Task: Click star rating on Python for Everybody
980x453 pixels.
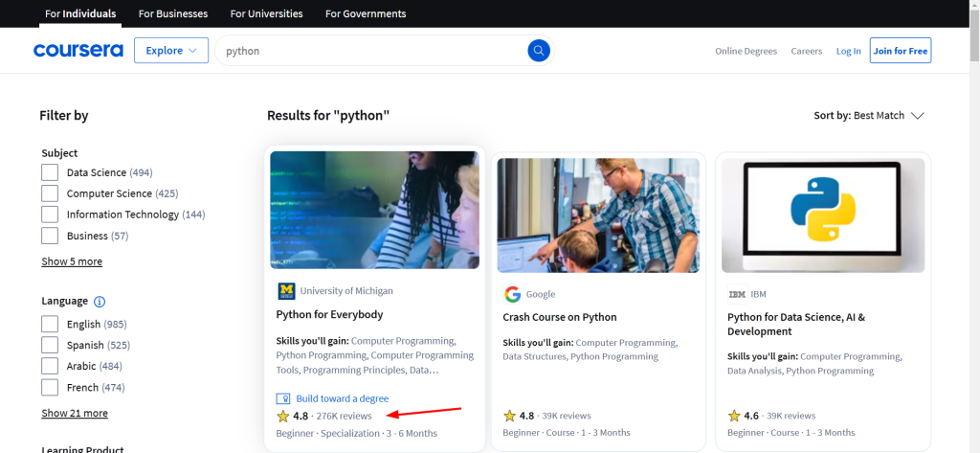Action: pos(282,416)
